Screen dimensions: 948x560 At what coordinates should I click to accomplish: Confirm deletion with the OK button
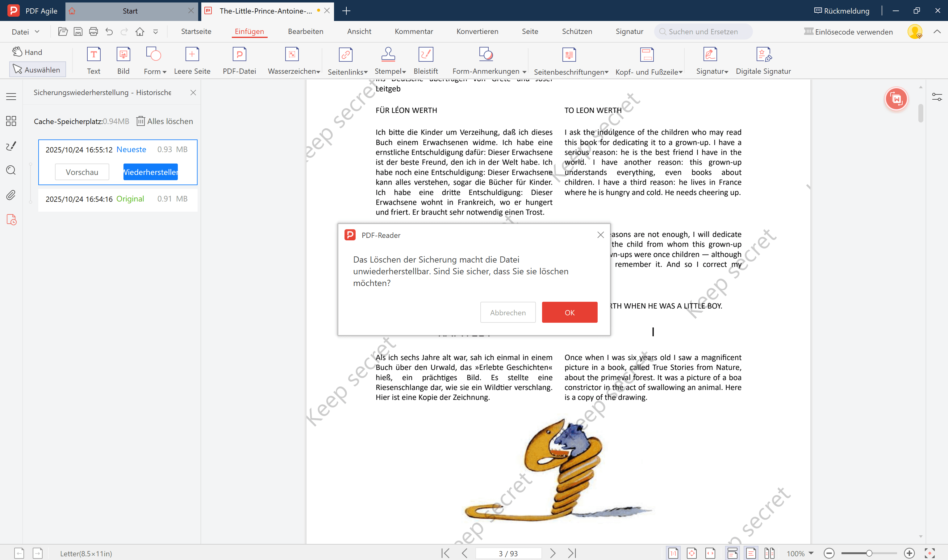click(569, 313)
